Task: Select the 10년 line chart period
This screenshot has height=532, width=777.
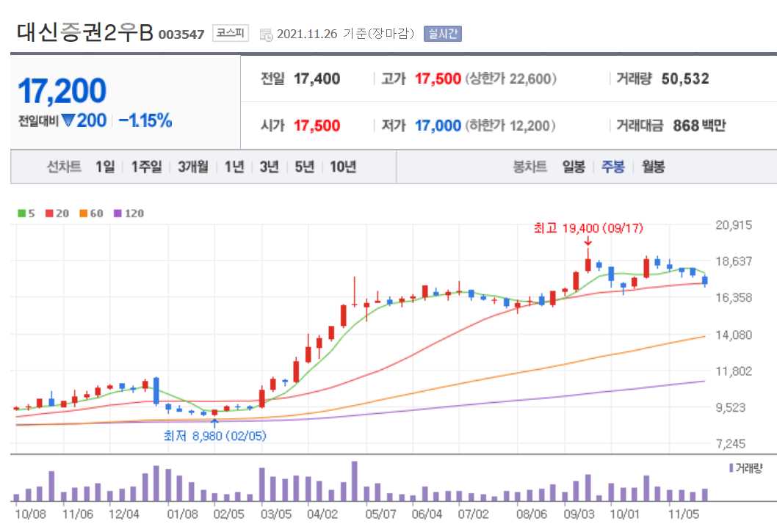Action: [343, 167]
